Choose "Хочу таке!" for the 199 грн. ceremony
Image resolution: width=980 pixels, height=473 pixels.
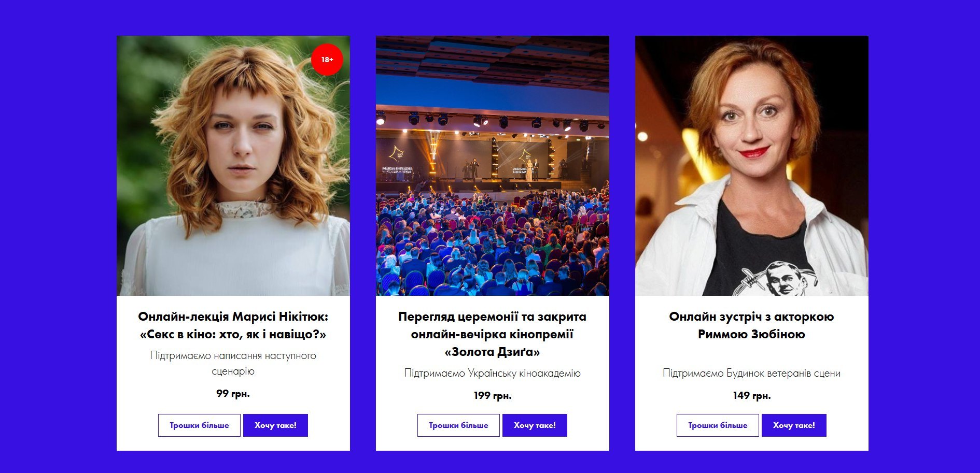(x=535, y=425)
